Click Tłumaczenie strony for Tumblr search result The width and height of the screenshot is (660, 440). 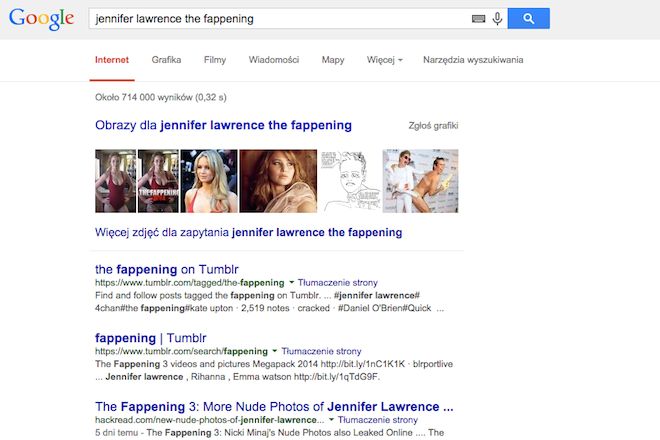point(321,351)
